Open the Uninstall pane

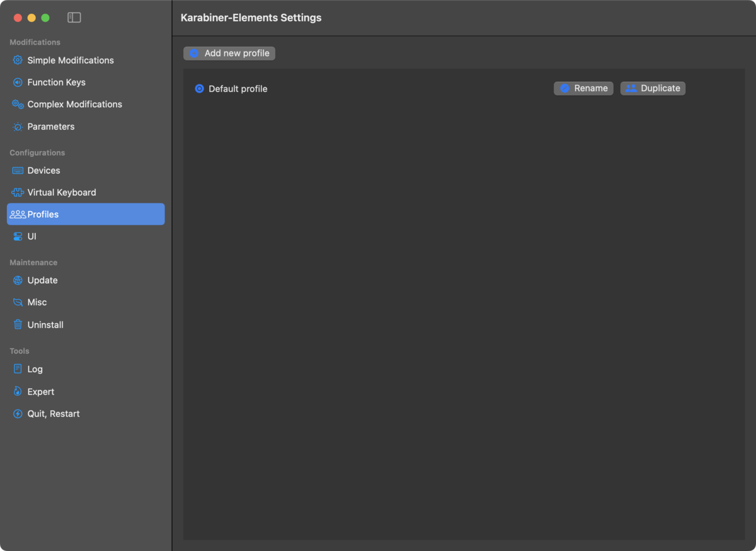click(86, 325)
